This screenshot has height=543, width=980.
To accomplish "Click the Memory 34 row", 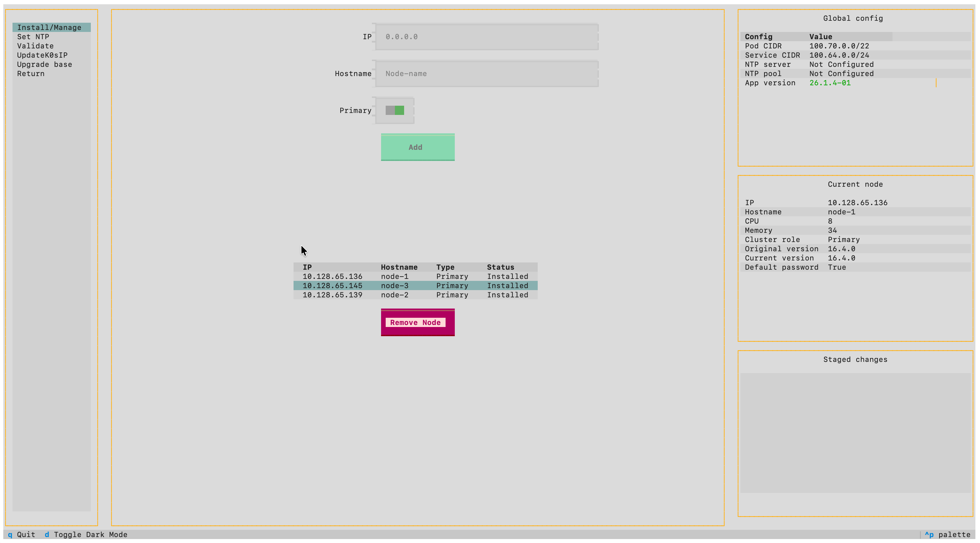I will pos(855,231).
